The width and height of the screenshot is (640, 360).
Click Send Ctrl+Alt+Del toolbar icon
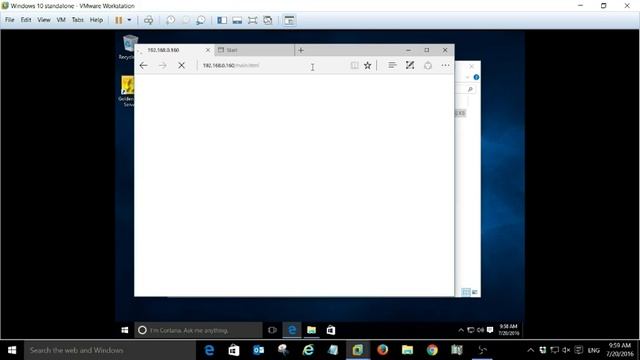[x=149, y=20]
